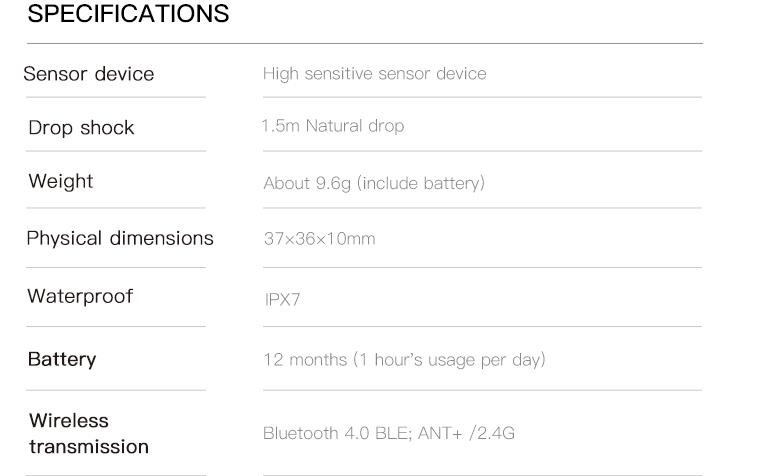Click High sensitive sensor device text

point(375,74)
